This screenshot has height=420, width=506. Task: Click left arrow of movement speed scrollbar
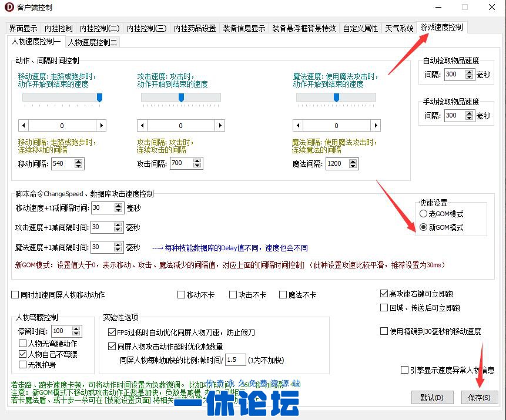point(24,126)
